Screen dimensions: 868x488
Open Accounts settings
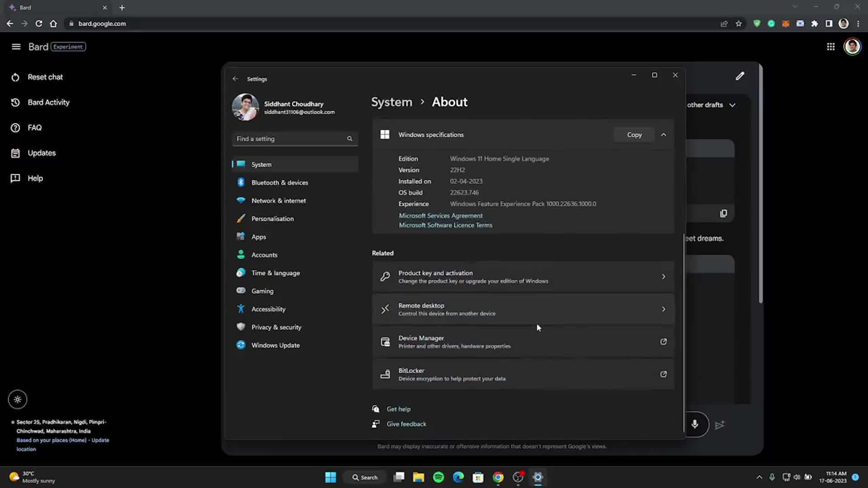[x=295, y=255]
